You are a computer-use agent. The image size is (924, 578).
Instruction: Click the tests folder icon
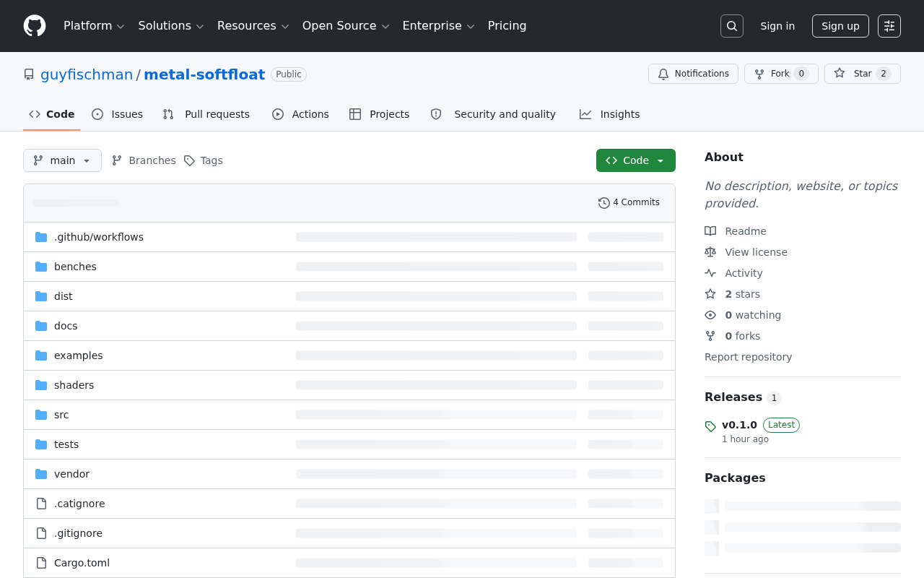[x=41, y=444]
